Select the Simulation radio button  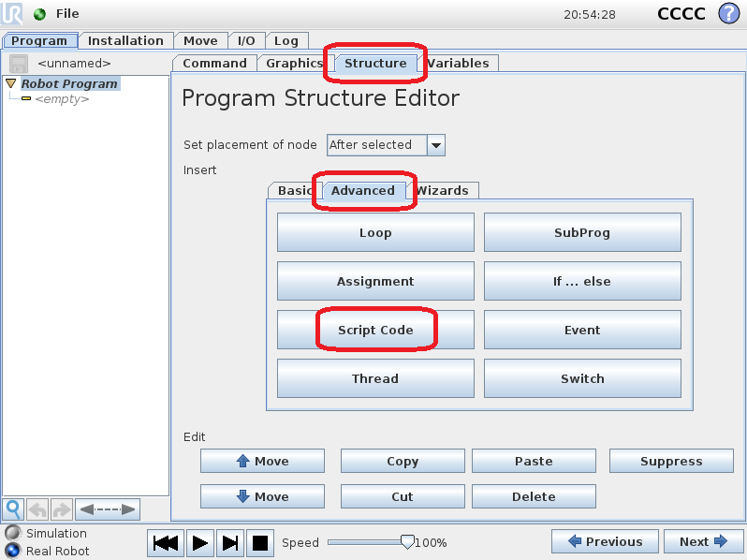12,533
